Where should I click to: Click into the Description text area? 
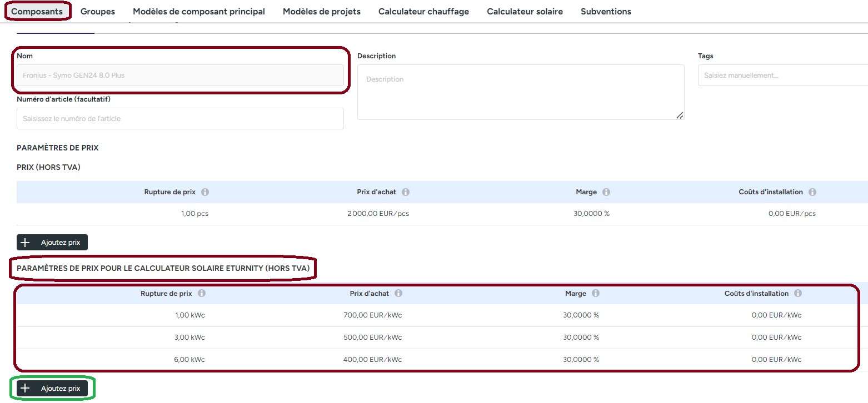pyautogui.click(x=520, y=92)
